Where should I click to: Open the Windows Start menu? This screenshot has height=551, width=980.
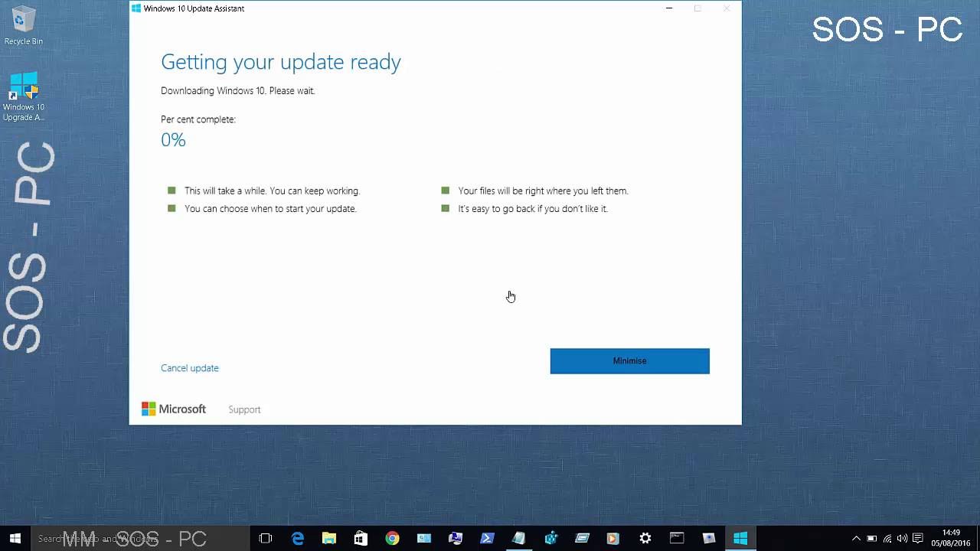pyautogui.click(x=15, y=539)
